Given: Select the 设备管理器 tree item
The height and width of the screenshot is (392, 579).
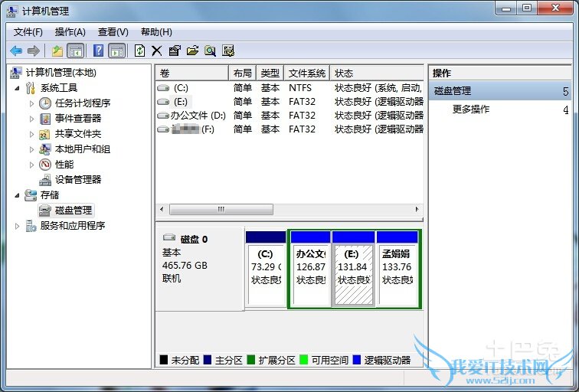Looking at the screenshot, I should pos(78,180).
